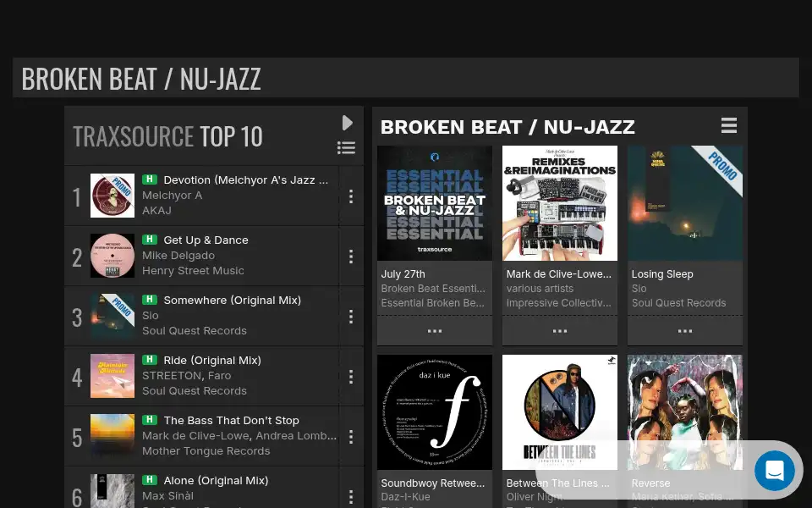Open artist STREETON, Faro
The image size is (812, 508).
[187, 376]
